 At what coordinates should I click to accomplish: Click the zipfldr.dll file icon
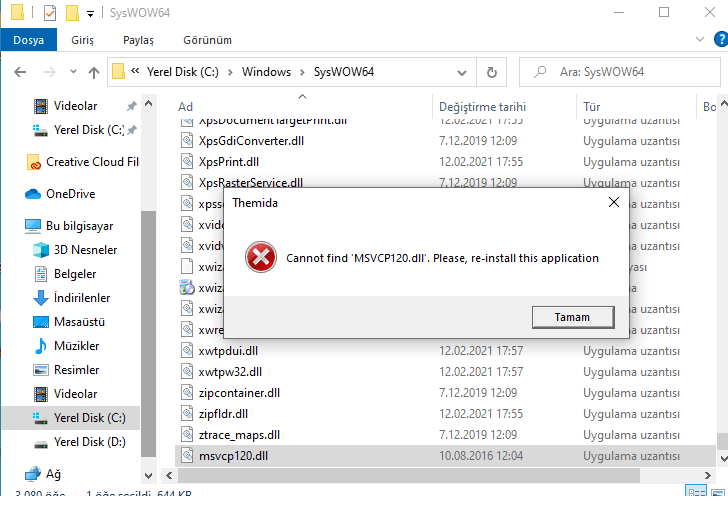[187, 413]
